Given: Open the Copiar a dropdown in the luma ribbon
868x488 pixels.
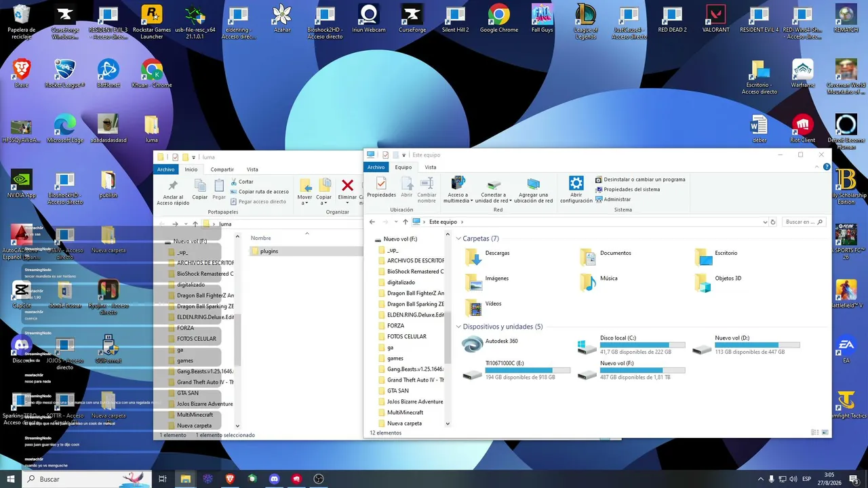Looking at the screenshot, I should [324, 190].
